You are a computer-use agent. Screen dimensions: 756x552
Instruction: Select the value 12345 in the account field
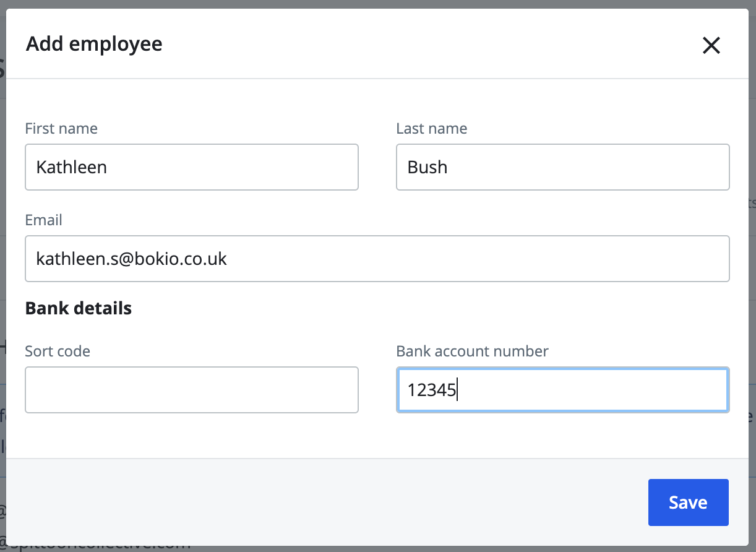click(431, 390)
